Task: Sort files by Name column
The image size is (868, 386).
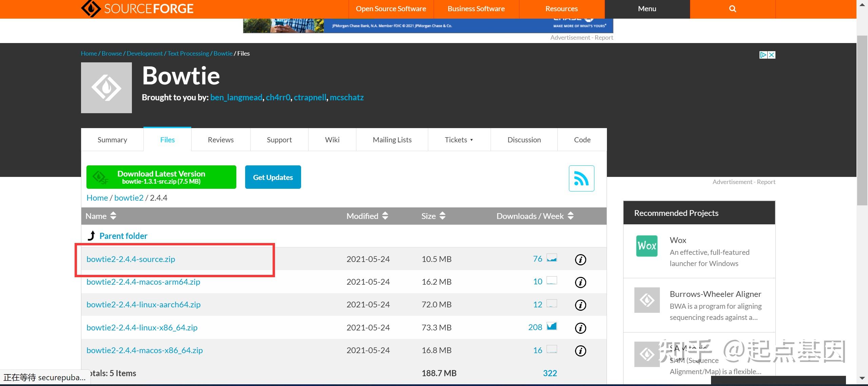Action: 101,216
